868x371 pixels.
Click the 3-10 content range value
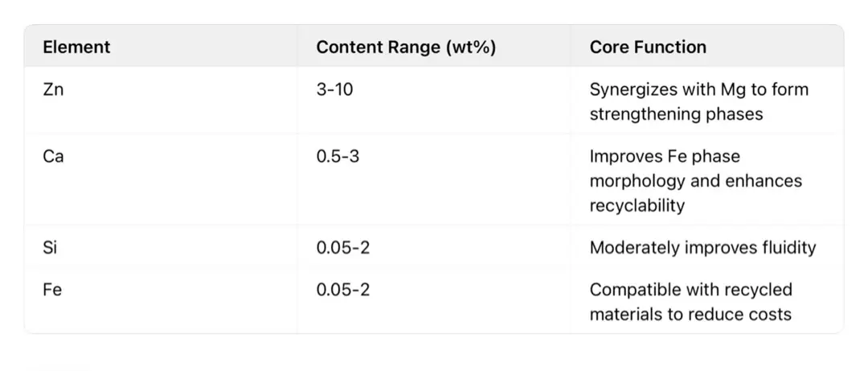click(x=334, y=89)
